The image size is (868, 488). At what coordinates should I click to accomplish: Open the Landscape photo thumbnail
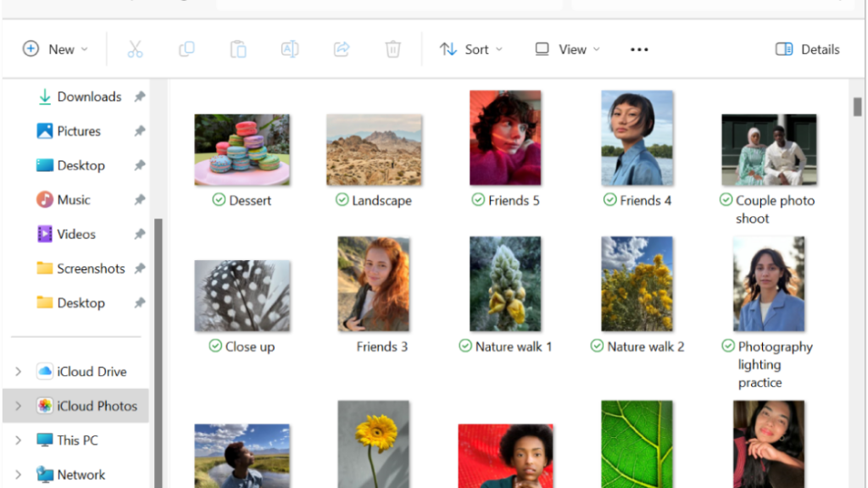click(x=373, y=149)
